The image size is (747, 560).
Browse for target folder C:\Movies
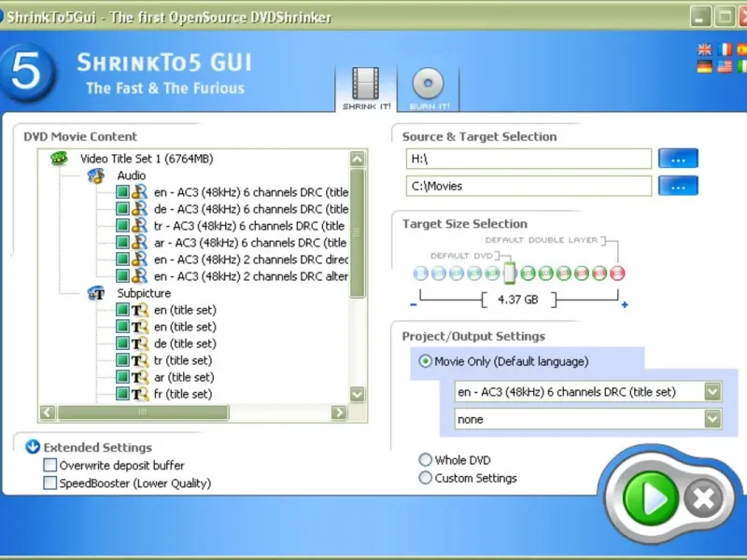678,186
